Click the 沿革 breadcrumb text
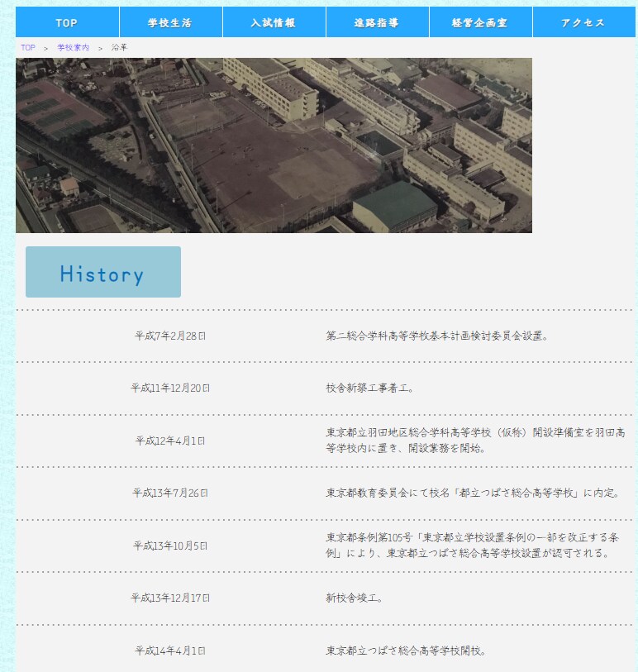 click(119, 48)
